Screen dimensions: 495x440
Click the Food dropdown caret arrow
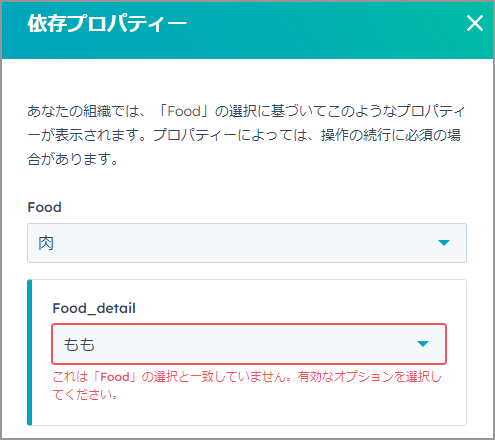point(444,243)
